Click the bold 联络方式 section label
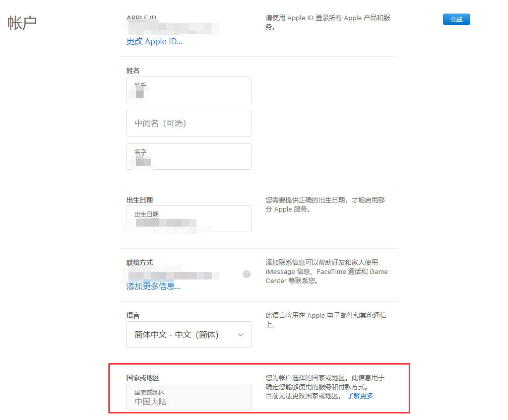 [x=140, y=262]
